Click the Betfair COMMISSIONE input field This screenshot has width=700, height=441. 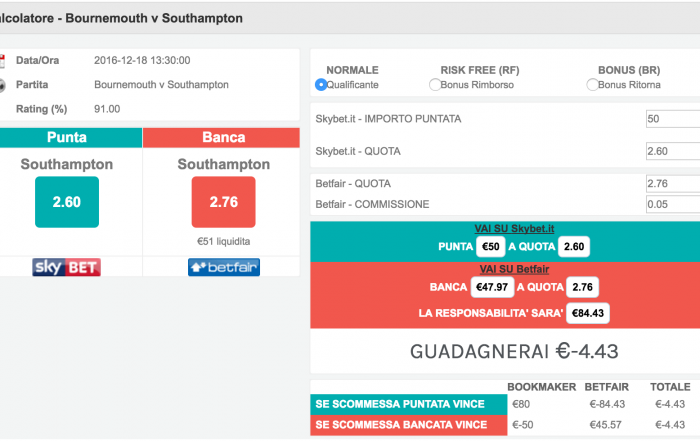point(673,204)
